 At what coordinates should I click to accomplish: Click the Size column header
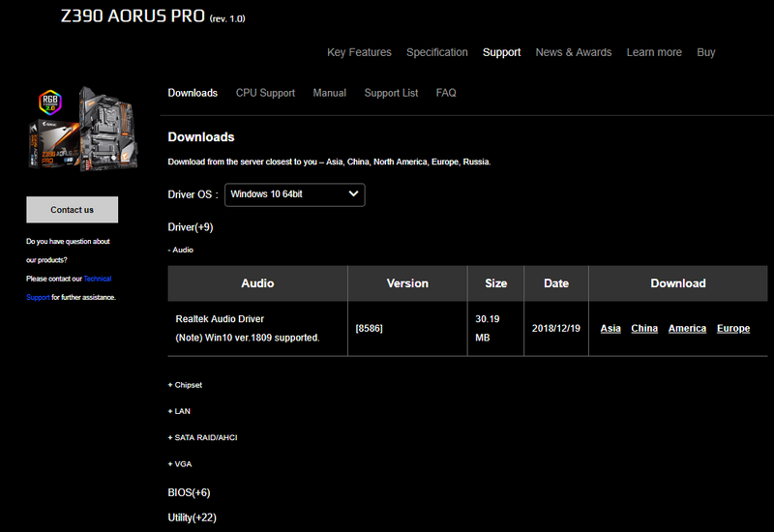495,283
